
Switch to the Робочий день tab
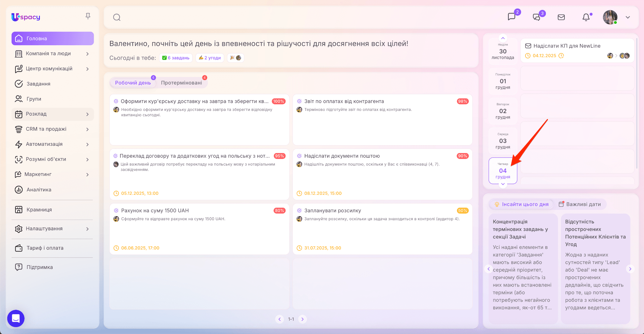(x=133, y=83)
